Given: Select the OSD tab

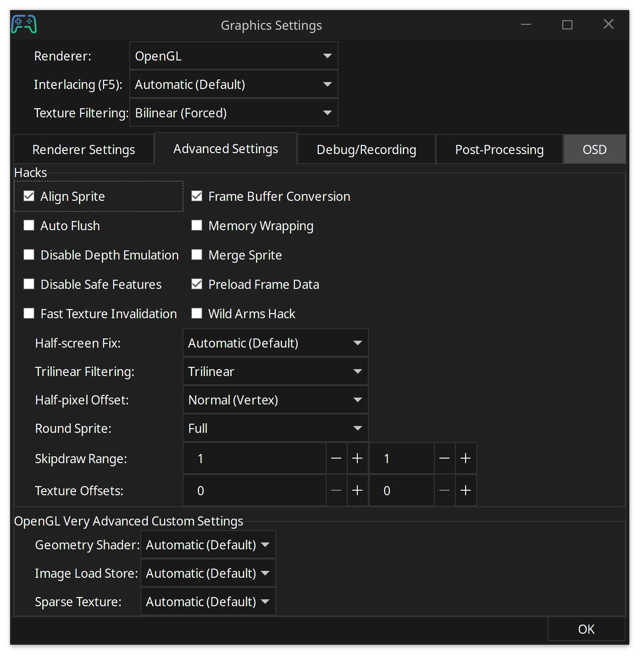Looking at the screenshot, I should 594,149.
